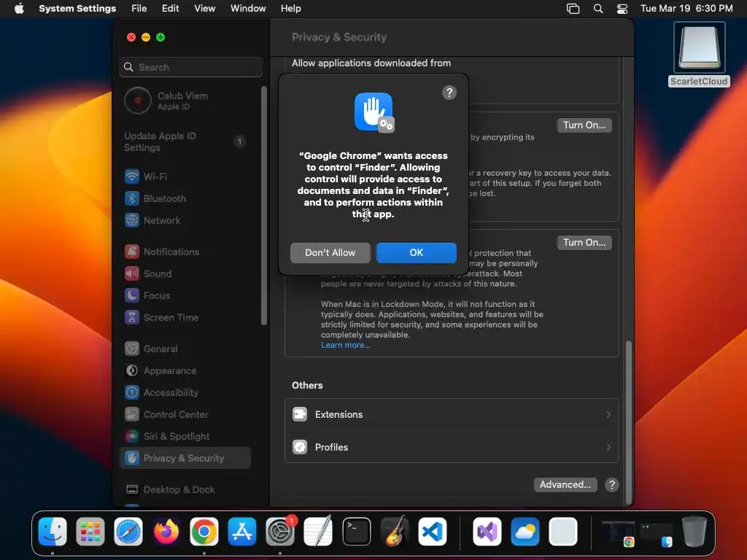
Task: Click the help button beside Advanced
Action: coord(612,485)
